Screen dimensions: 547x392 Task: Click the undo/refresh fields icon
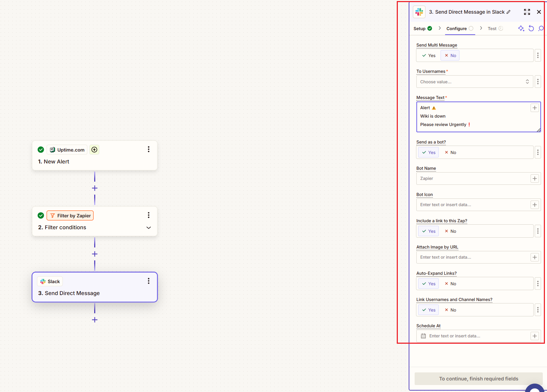(x=531, y=28)
